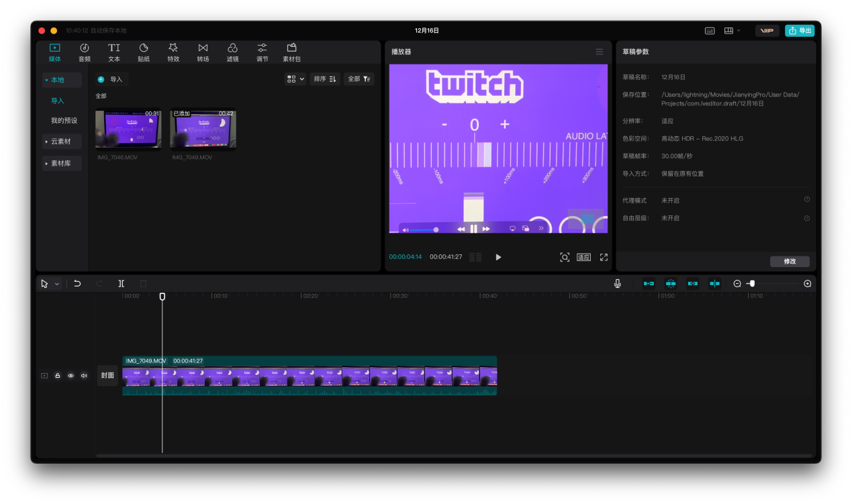The image size is (852, 504).
Task: Enter fullscreen preview
Action: click(604, 257)
